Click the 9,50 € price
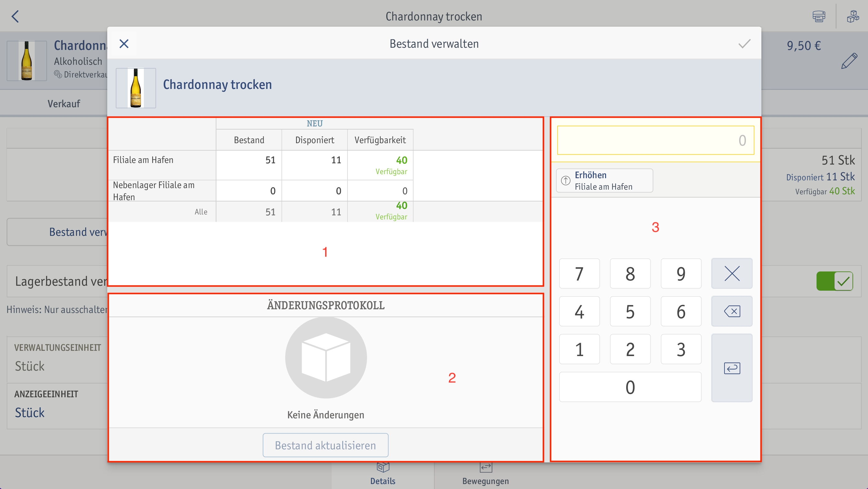This screenshot has width=868, height=489. tap(804, 46)
